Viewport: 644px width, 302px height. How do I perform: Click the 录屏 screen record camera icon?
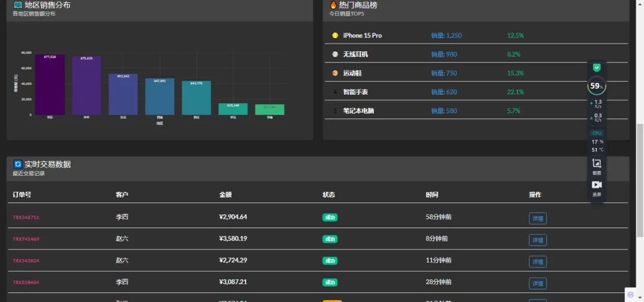click(x=597, y=185)
